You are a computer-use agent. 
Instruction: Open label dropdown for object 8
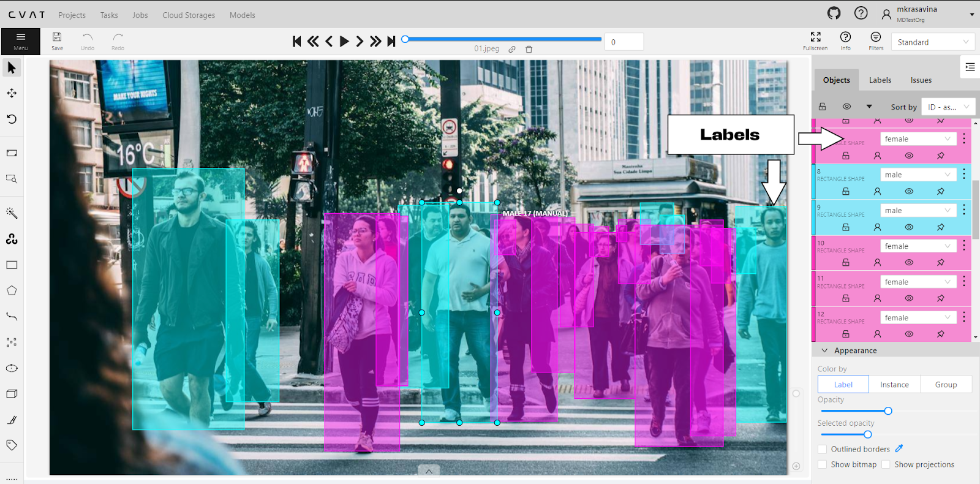point(918,175)
